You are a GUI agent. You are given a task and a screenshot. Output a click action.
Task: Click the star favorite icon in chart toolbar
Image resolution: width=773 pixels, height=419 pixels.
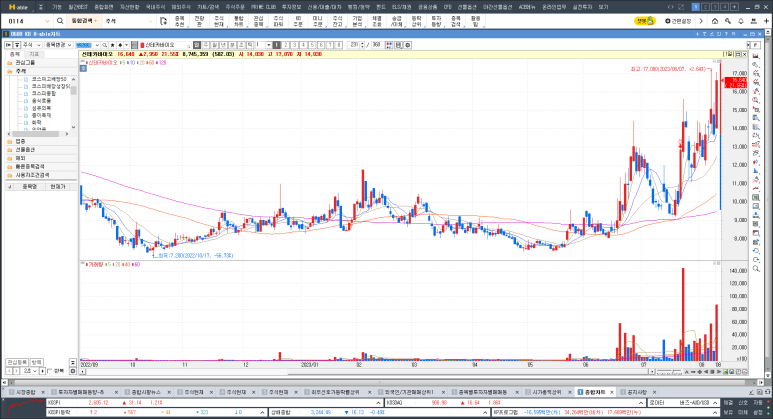tap(112, 45)
